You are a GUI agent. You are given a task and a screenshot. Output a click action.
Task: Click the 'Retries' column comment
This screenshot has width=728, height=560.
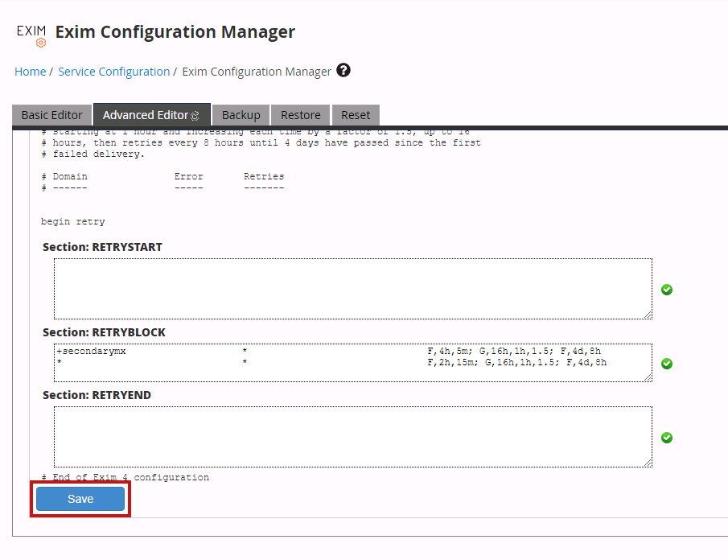pyautogui.click(x=264, y=176)
